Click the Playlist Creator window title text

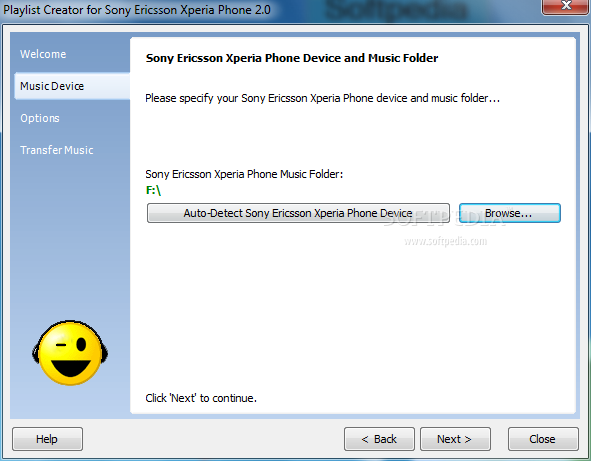(x=137, y=10)
